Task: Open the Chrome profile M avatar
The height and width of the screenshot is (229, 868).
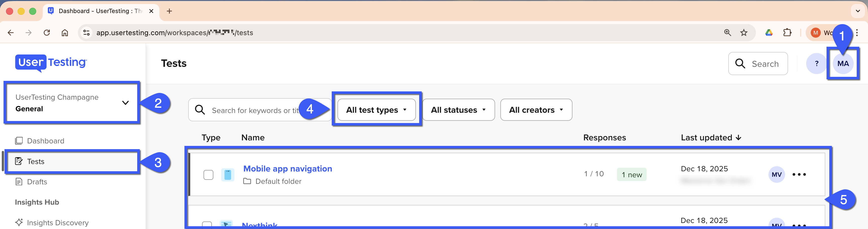Action: (x=815, y=33)
